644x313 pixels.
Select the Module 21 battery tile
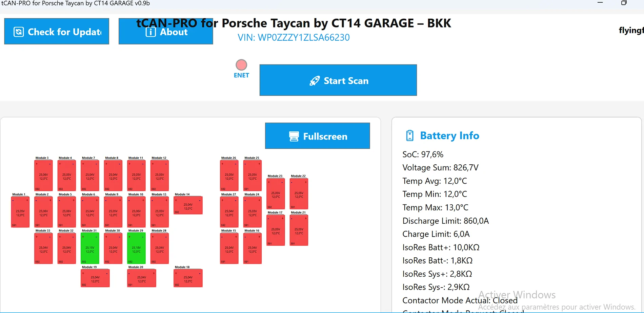pyautogui.click(x=299, y=230)
